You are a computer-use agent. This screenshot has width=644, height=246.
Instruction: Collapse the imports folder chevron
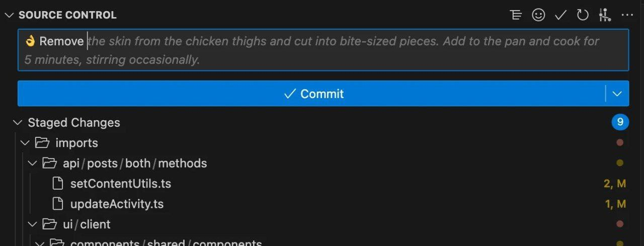click(25, 143)
